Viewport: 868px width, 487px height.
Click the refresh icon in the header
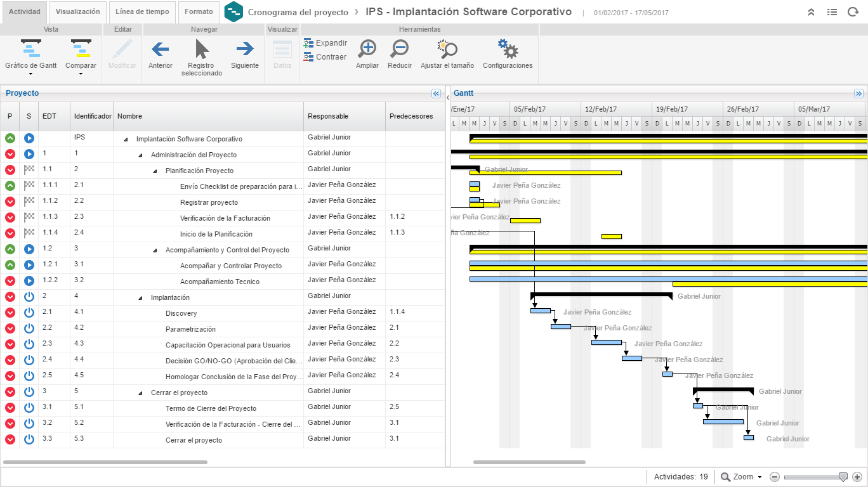coord(852,12)
